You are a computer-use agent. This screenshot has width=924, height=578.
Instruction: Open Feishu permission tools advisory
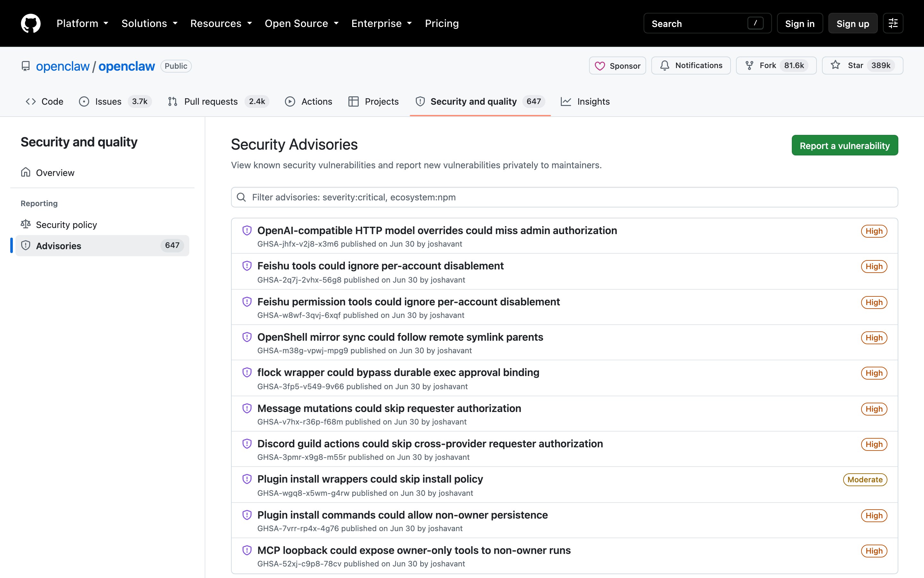pyautogui.click(x=408, y=302)
